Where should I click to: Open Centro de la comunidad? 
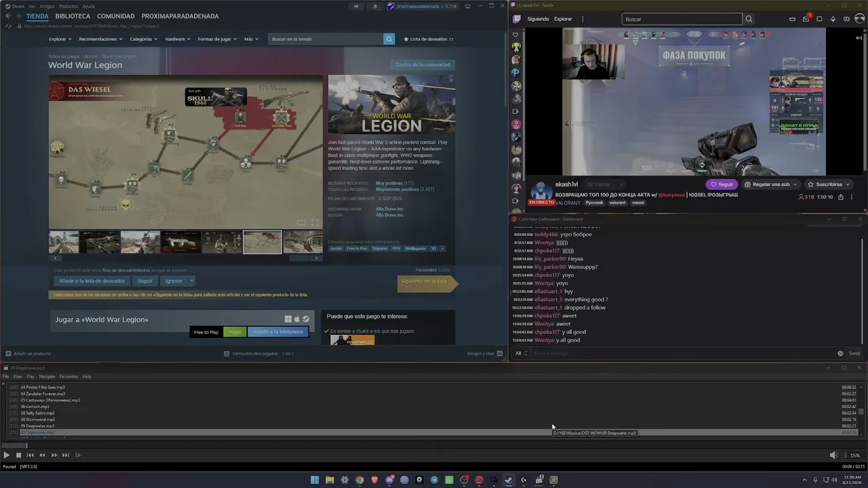pos(422,64)
